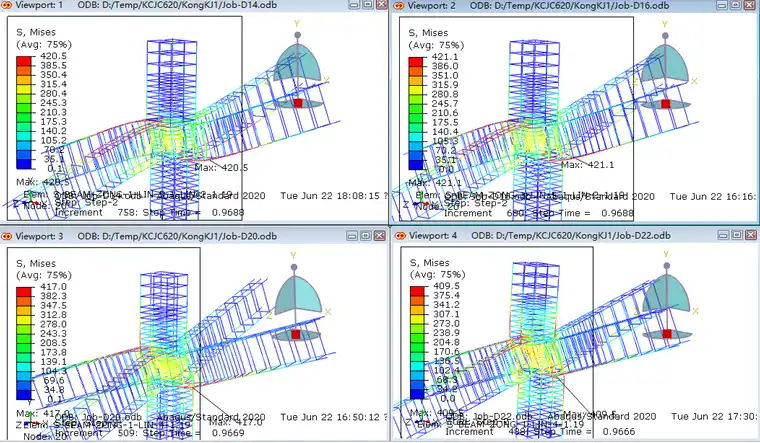Image resolution: width=760 pixels, height=443 pixels.
Task: Click the orange legend swatch in Viewport 4
Action: click(417, 301)
